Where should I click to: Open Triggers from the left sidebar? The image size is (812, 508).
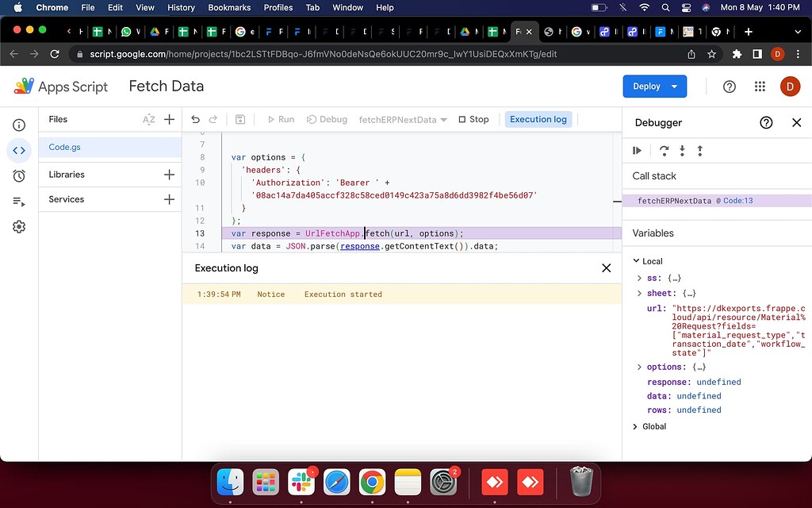tap(19, 175)
